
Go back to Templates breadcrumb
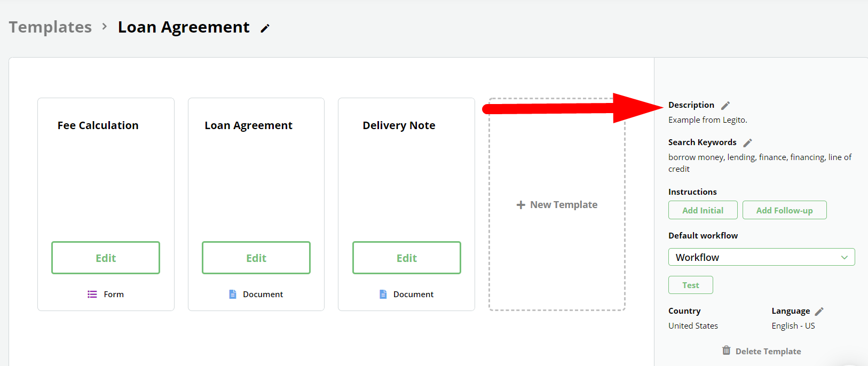50,27
